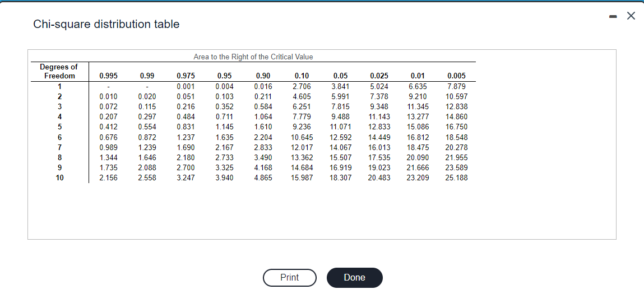
Task: Minimize the dialog with the dash icon
Action: click(613, 16)
